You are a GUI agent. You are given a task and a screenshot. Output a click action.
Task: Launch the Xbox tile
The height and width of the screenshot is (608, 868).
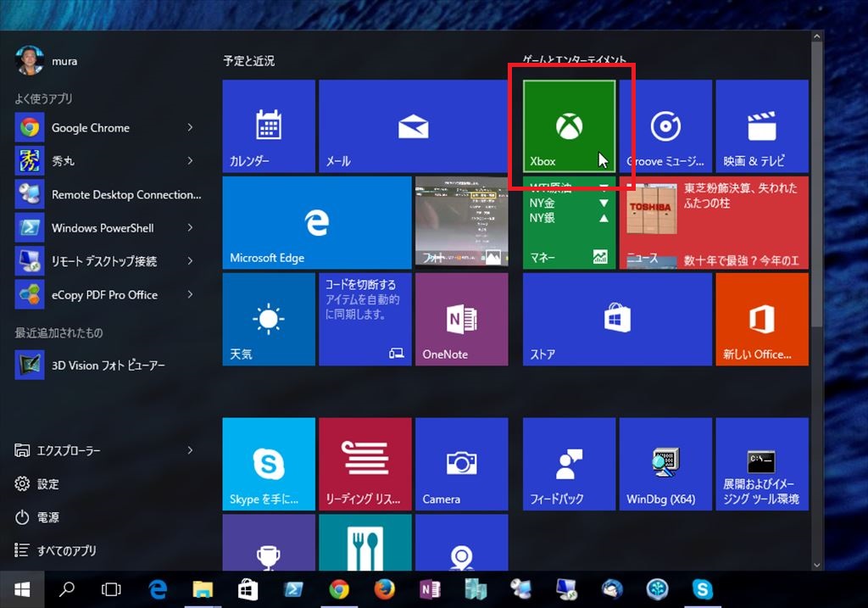click(x=569, y=126)
